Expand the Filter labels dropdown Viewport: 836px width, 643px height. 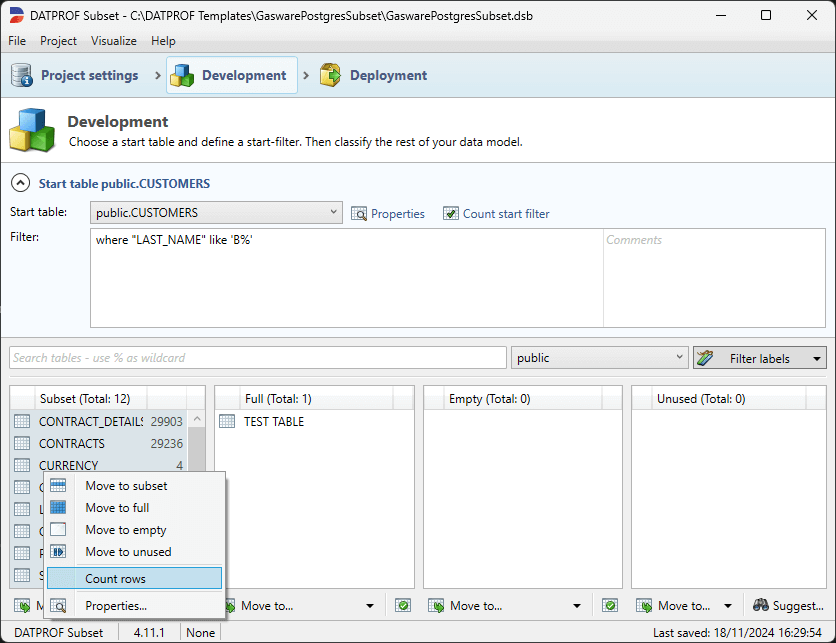tap(817, 358)
